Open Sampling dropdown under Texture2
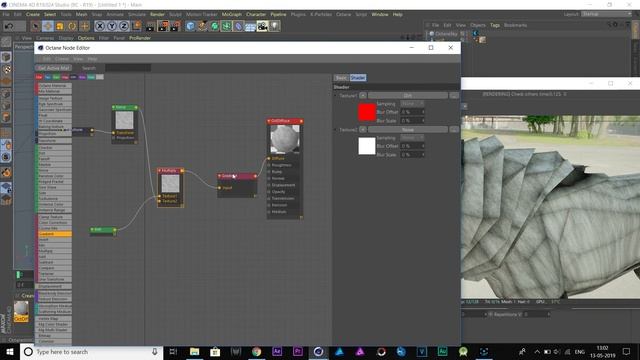The image size is (640, 360). (x=412, y=138)
